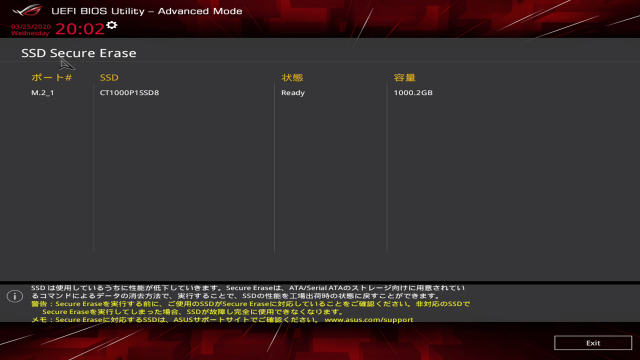Click the Ready status cell
Image resolution: width=640 pixels, height=360 pixels.
click(293, 93)
